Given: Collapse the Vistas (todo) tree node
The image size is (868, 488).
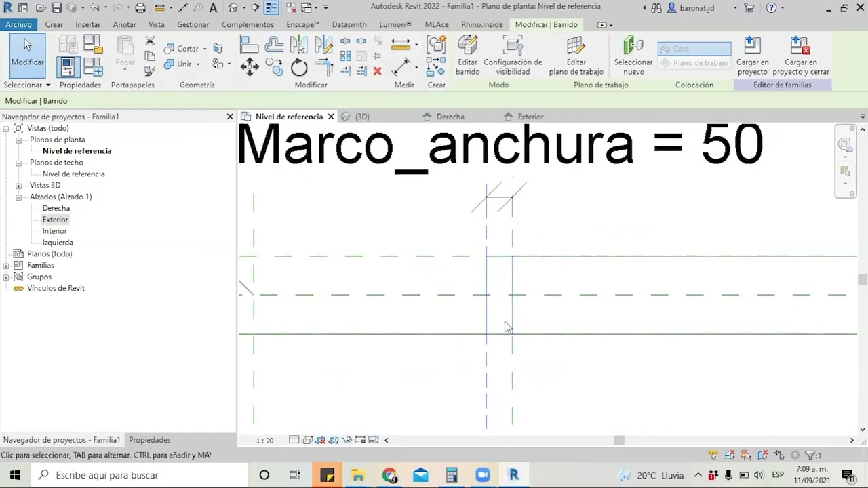Looking at the screenshot, I should [6, 129].
